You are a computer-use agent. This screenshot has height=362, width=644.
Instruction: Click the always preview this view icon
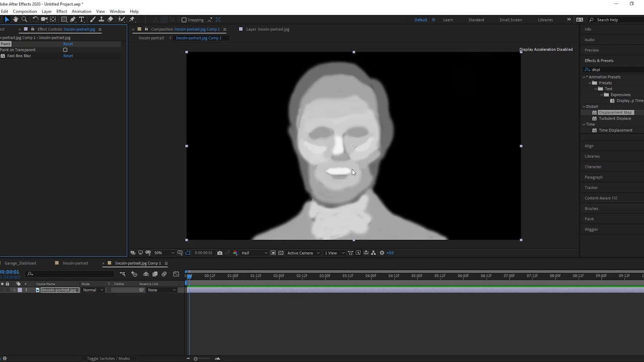pyautogui.click(x=133, y=253)
